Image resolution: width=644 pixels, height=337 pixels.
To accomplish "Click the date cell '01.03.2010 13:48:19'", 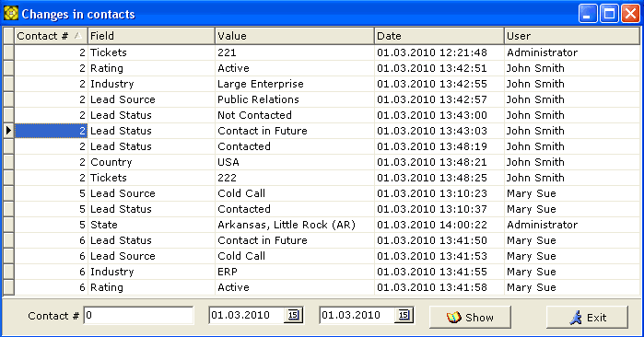I will coord(439,146).
